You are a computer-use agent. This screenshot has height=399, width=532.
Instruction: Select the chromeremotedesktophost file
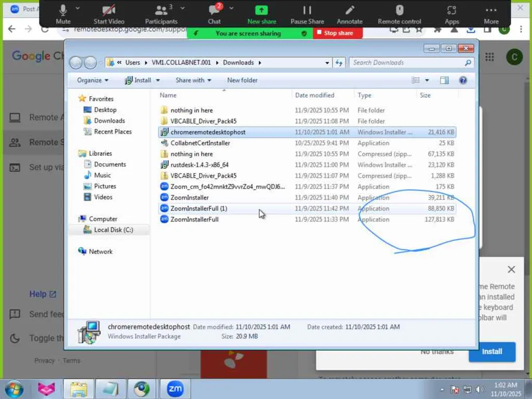pos(307,132)
